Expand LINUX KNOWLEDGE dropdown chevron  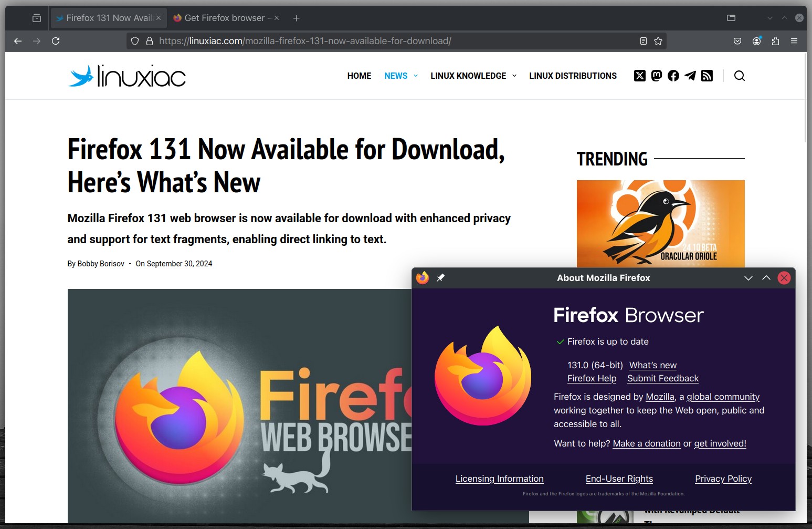tap(514, 76)
